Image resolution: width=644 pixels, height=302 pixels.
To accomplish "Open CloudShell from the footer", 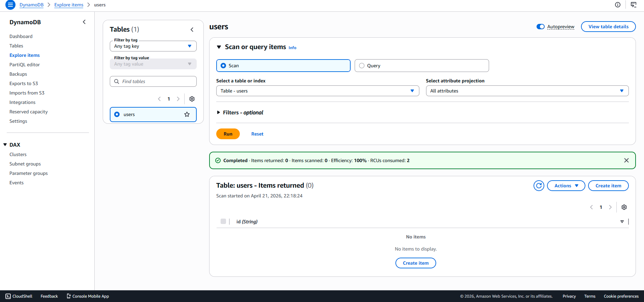I will [x=19, y=296].
